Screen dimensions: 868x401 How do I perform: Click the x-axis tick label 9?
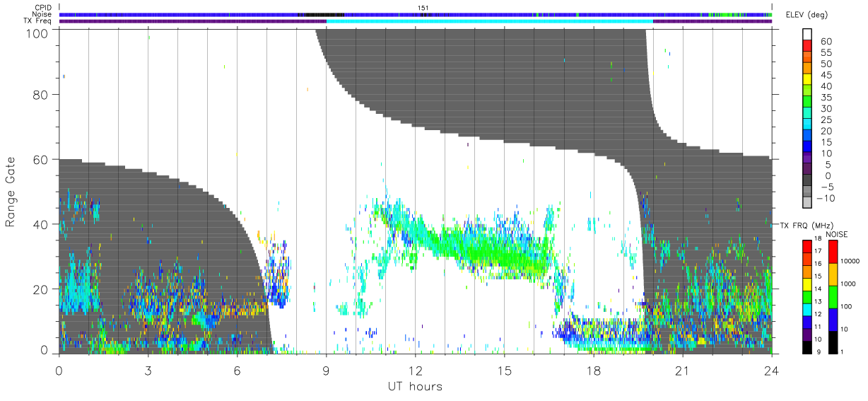(x=326, y=370)
